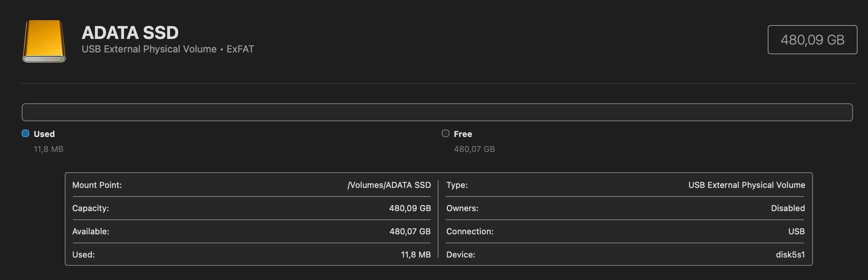Image resolution: width=868 pixels, height=280 pixels.
Task: Click the '480,09 GB' Capacity value in the table
Action: [x=410, y=208]
